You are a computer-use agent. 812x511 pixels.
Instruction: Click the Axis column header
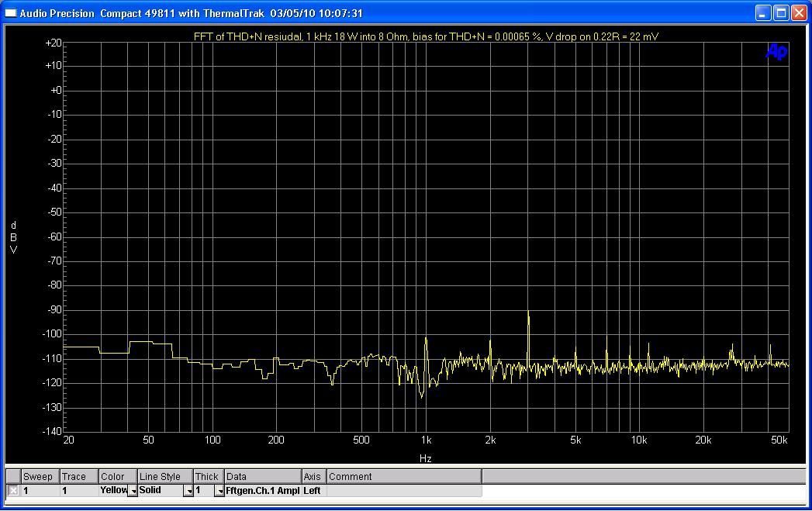[314, 476]
